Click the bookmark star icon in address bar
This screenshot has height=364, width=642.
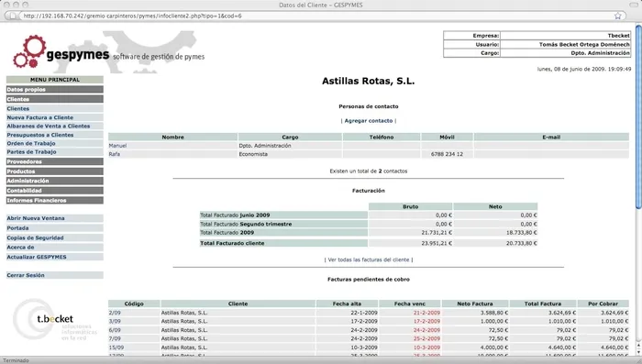click(618, 16)
